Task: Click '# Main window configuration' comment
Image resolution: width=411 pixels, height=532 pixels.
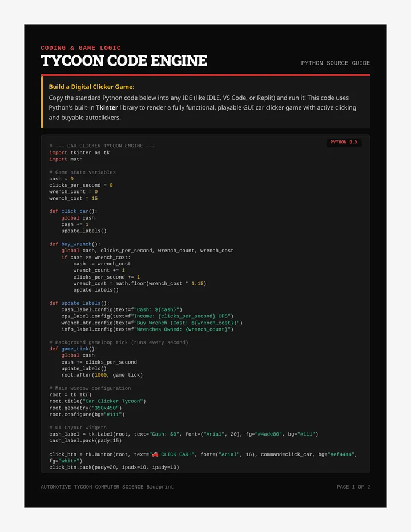Action: [x=90, y=389]
